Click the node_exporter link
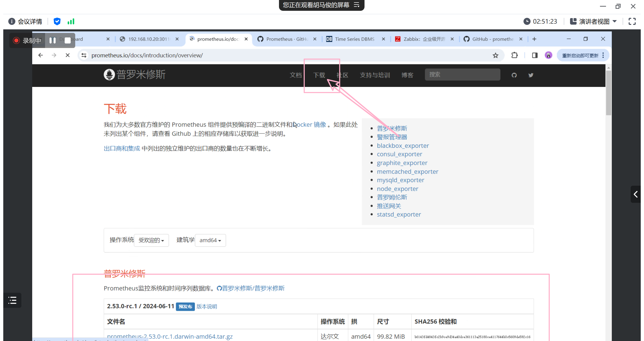The image size is (644, 341). pos(397,189)
